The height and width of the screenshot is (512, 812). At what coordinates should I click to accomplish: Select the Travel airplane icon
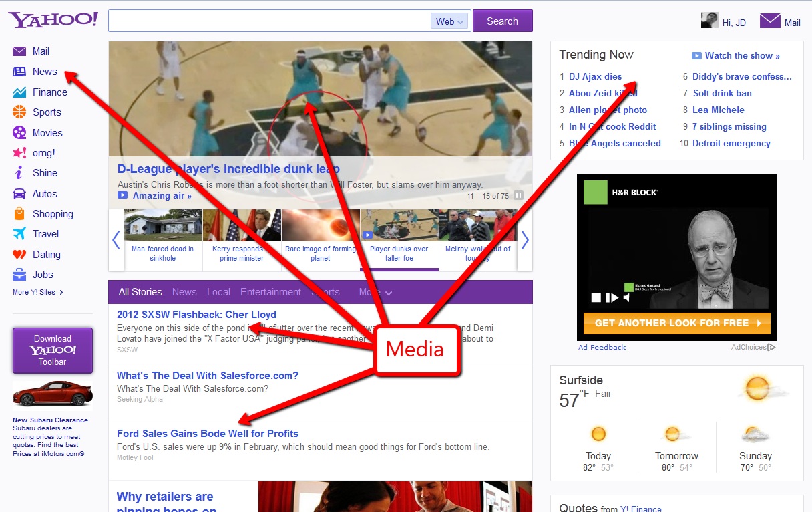click(x=20, y=234)
